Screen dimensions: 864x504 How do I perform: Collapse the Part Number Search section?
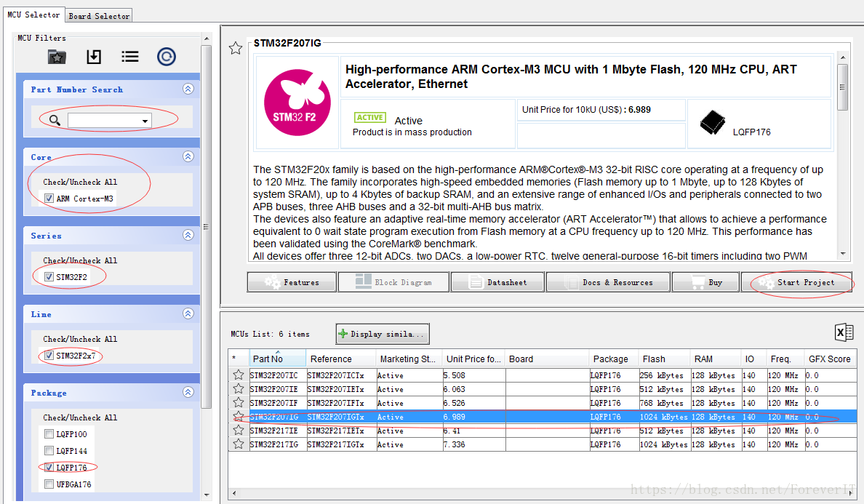click(188, 89)
